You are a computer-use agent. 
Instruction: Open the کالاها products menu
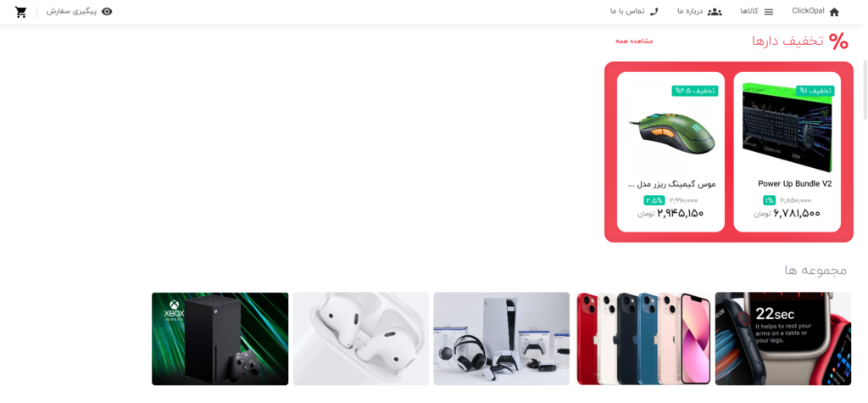click(749, 11)
